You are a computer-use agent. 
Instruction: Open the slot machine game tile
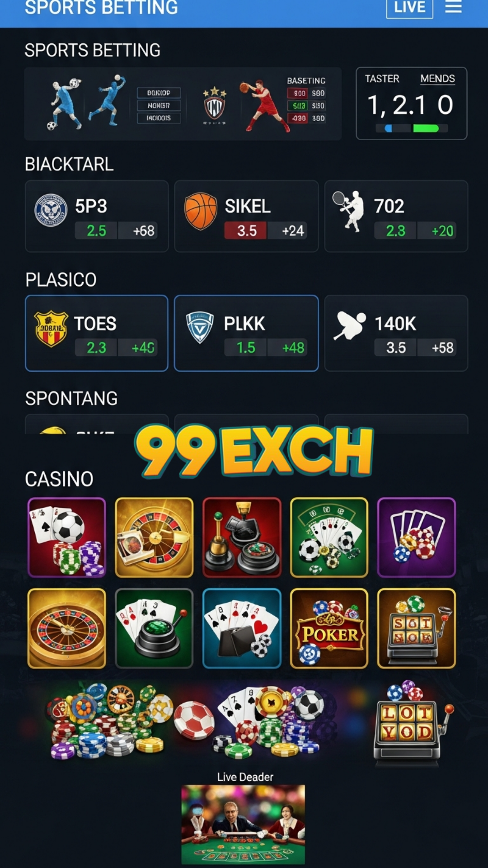click(x=417, y=628)
